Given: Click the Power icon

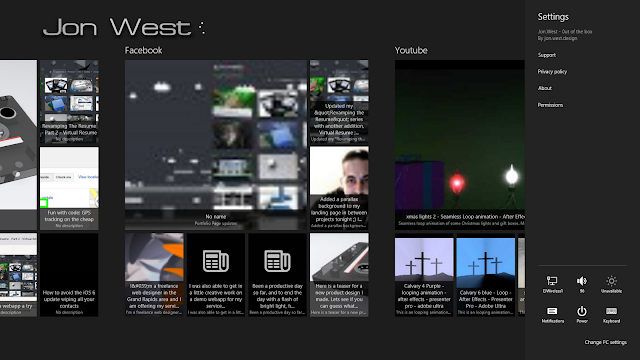Looking at the screenshot, I should coord(582,315).
